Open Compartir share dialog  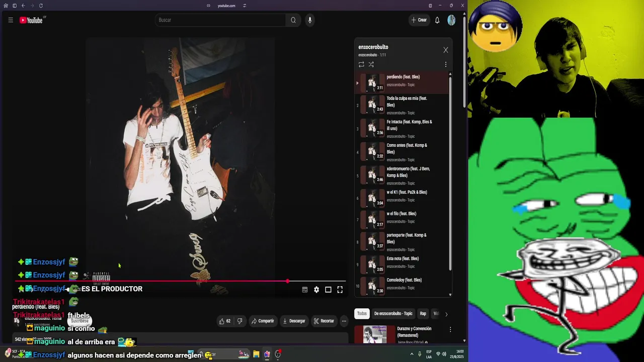click(263, 321)
